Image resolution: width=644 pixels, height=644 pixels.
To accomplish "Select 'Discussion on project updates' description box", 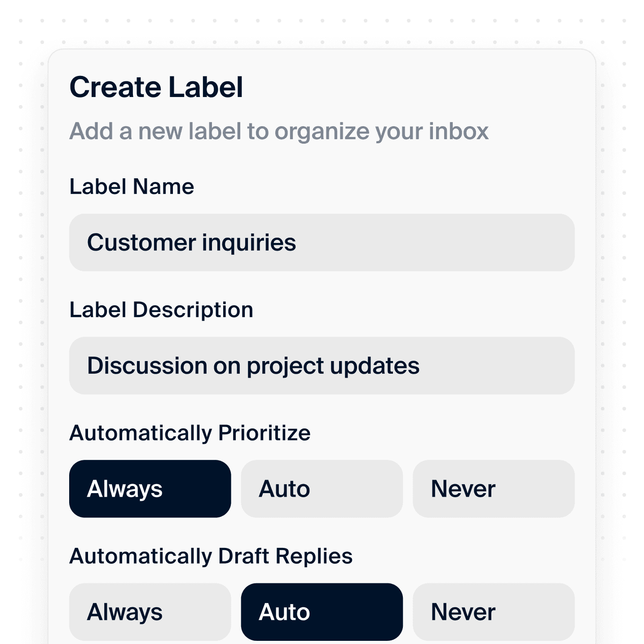I will (321, 365).
